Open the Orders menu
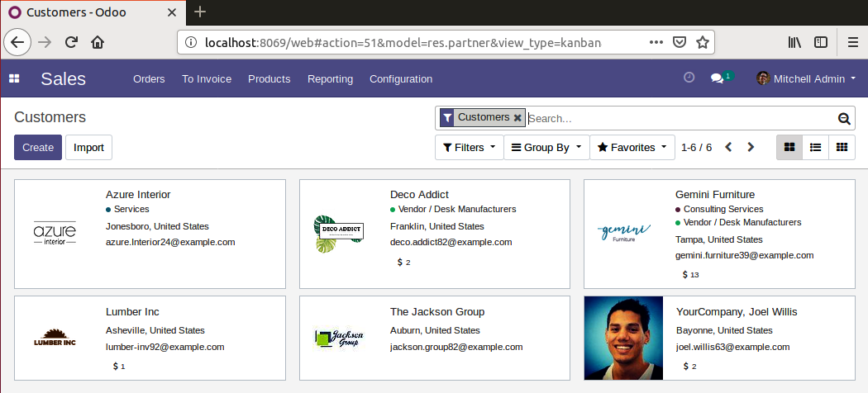This screenshot has height=393, width=868. tap(149, 79)
